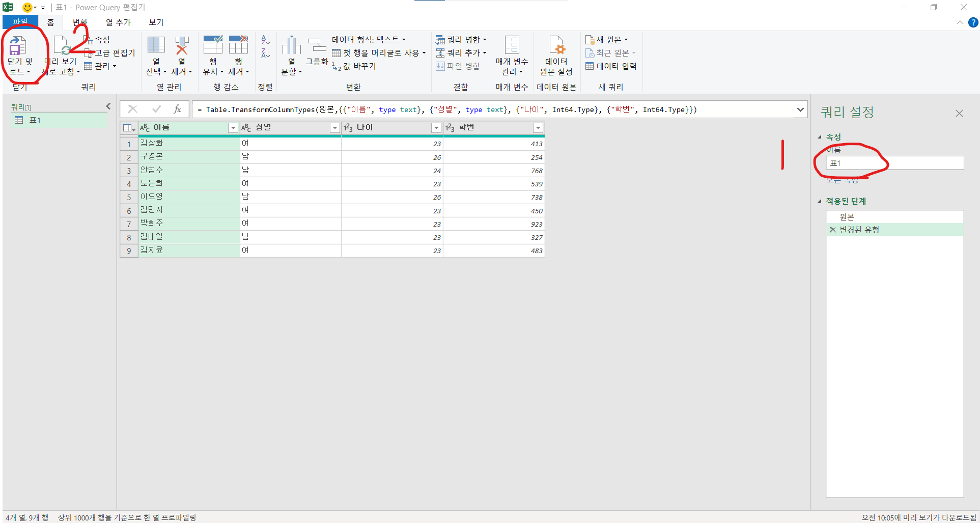Click the 미리 보기 새로 고침 refresh icon

coord(61,46)
